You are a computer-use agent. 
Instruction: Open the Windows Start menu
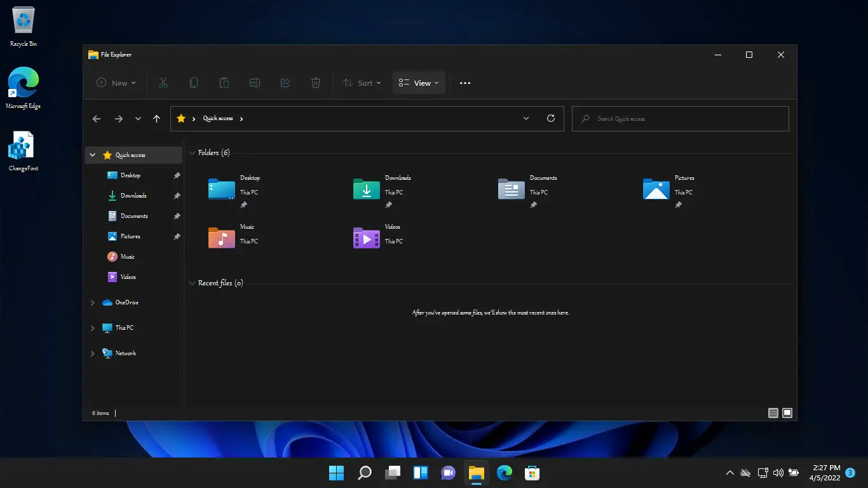pos(336,473)
